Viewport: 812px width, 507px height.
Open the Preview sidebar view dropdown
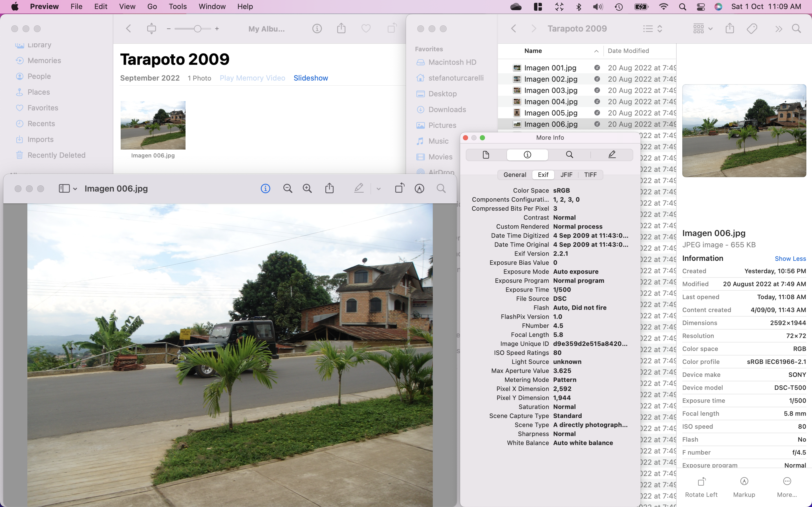[x=68, y=188]
